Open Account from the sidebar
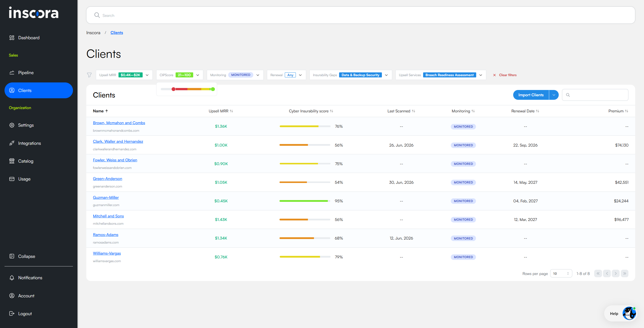The image size is (644, 328). [x=39, y=296]
